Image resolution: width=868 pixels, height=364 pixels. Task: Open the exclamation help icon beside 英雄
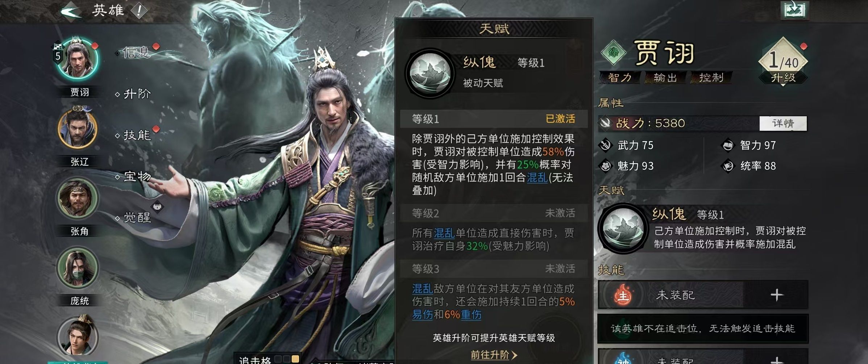tap(139, 11)
